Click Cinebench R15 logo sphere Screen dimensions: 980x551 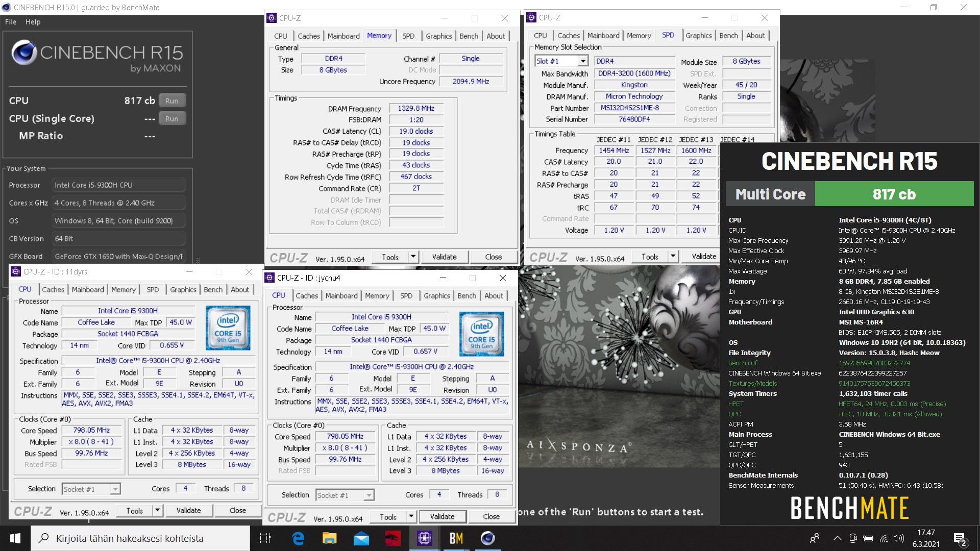24,52
